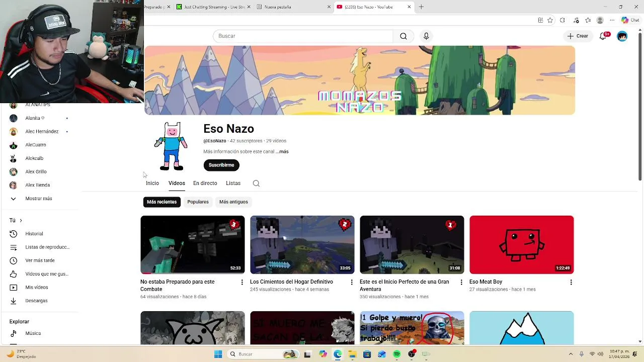Screen dimensions: 644x362
Task: Open the Listas channel tab
Action: (x=233, y=184)
